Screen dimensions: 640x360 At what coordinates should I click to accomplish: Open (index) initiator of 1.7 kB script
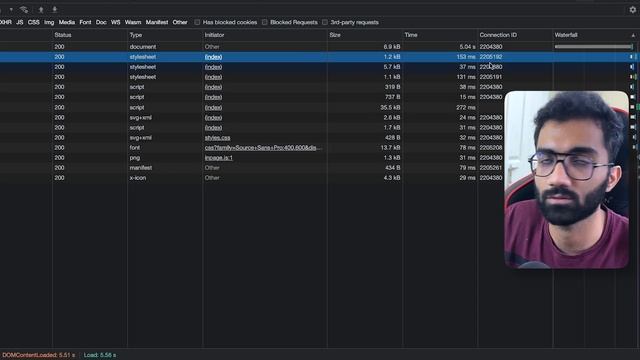click(x=213, y=127)
